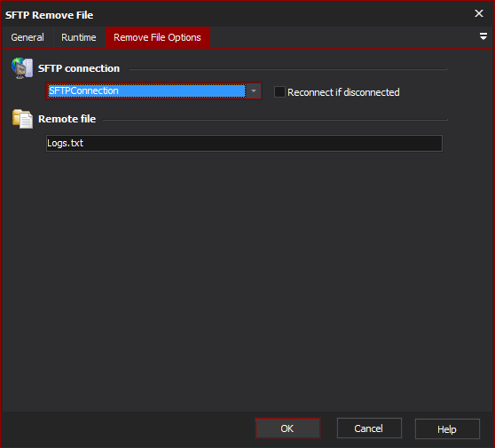Switch to the General tab

[27, 37]
